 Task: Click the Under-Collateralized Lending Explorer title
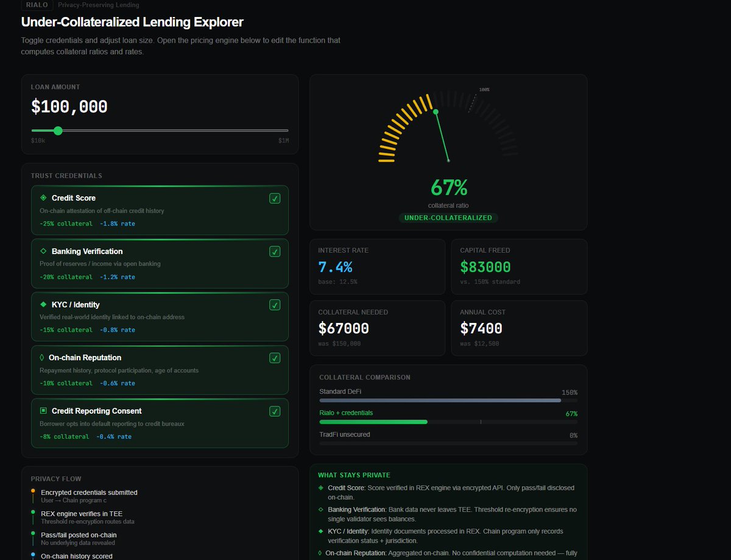[132, 22]
